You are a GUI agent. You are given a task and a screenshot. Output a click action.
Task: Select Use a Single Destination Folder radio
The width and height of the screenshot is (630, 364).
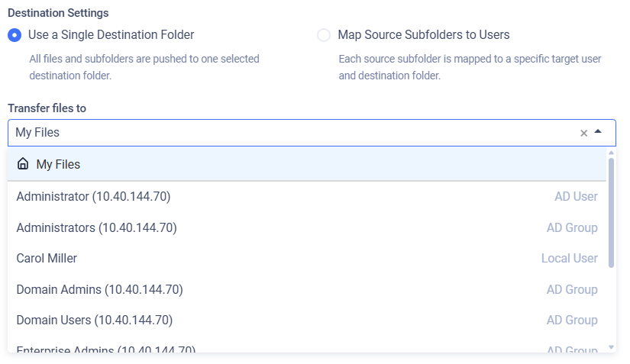(x=15, y=35)
